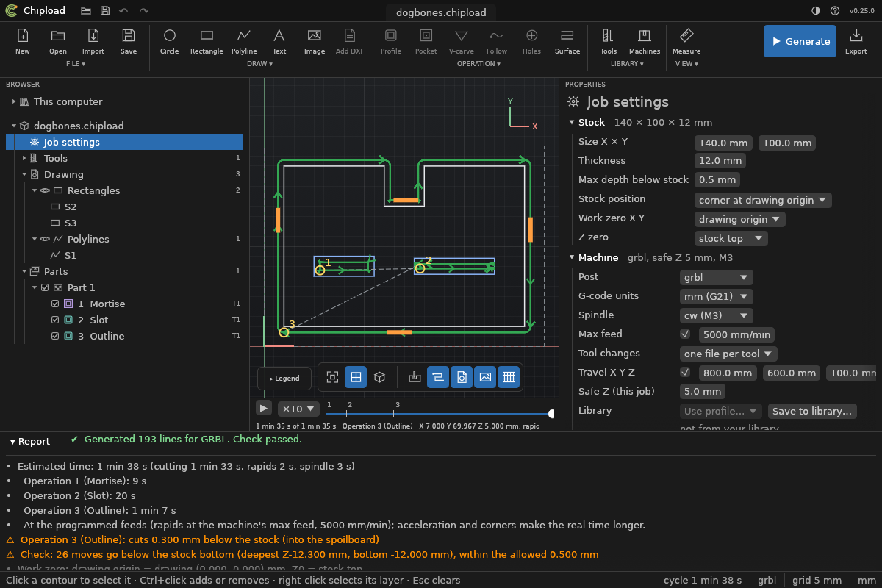Toggle the image overlay button
Viewport: 882px width, 588px height.
coord(485,377)
